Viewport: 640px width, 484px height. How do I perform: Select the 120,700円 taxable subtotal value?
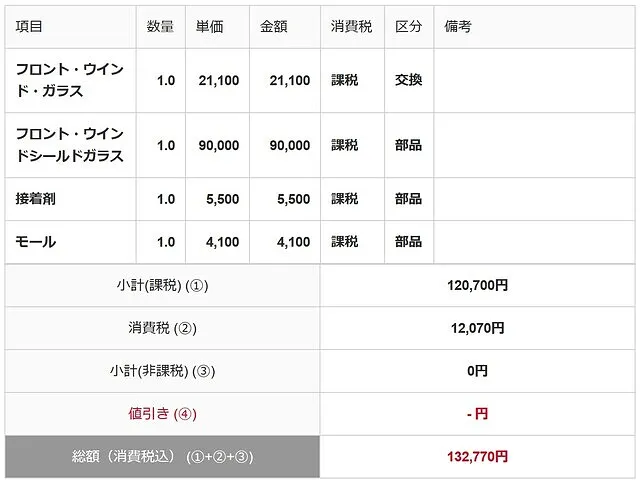[477, 286]
